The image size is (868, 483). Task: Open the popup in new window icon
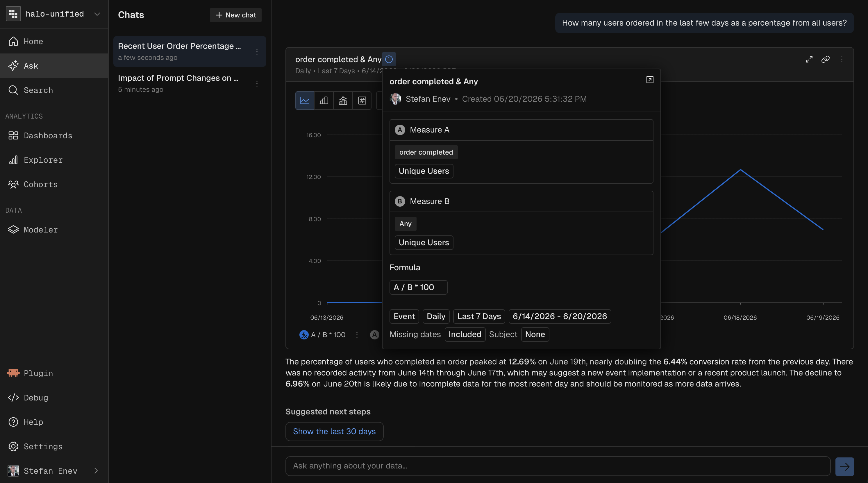[x=650, y=80]
